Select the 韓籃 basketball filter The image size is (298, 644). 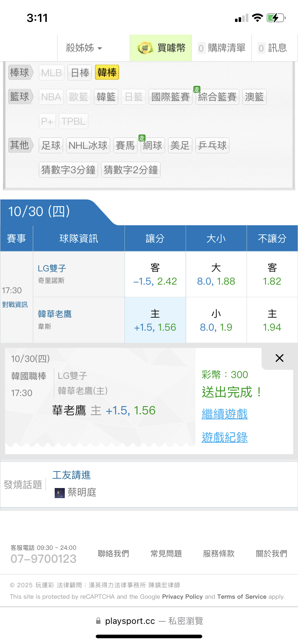tap(106, 97)
